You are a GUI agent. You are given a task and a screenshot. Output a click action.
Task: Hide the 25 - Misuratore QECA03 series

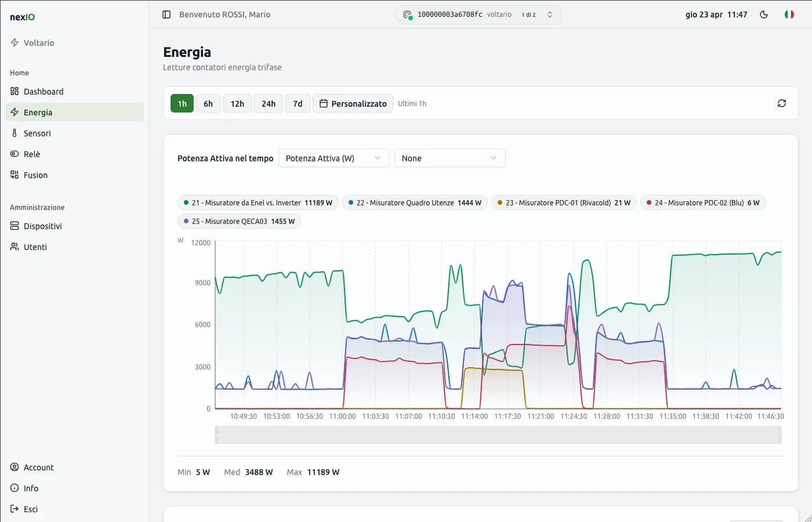coord(239,221)
